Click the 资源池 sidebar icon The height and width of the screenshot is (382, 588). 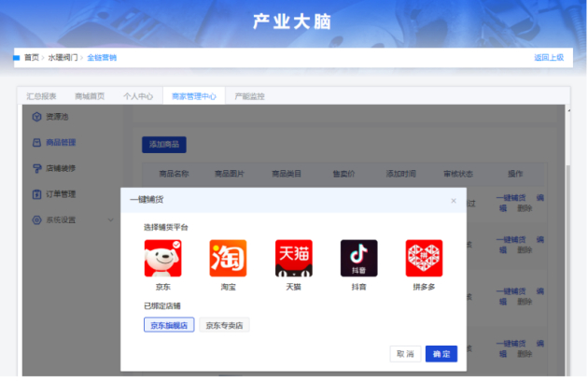click(x=36, y=117)
